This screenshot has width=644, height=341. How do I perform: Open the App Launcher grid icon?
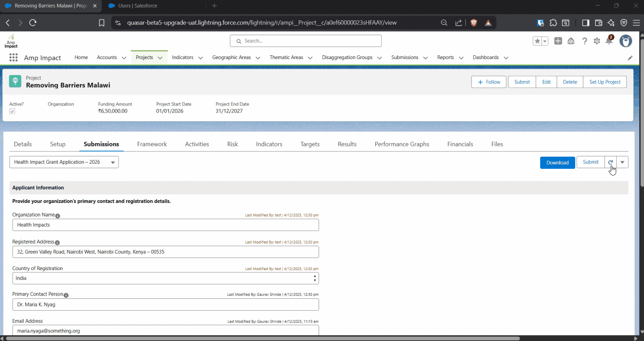(13, 58)
